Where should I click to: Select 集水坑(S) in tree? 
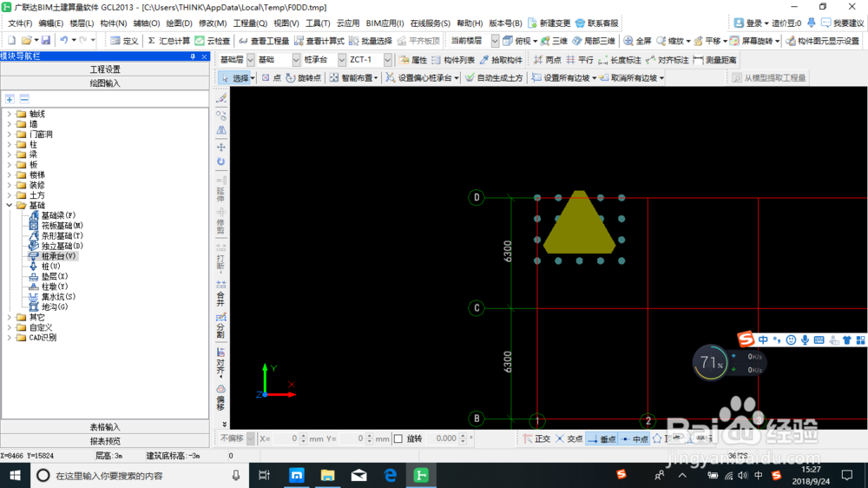tap(58, 297)
